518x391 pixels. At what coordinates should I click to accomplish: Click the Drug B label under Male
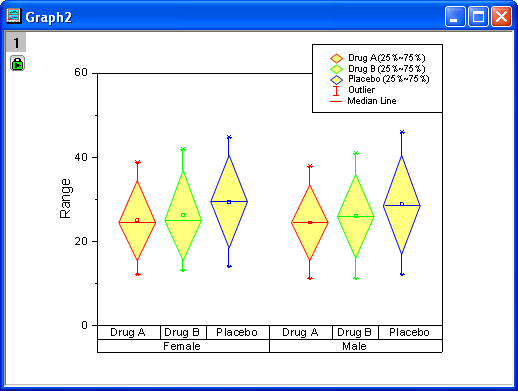[354, 332]
